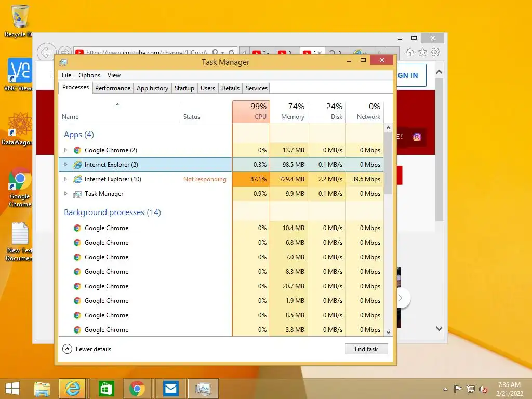Click Internet Explorer home icon
The width and height of the screenshot is (532, 399).
[410, 52]
